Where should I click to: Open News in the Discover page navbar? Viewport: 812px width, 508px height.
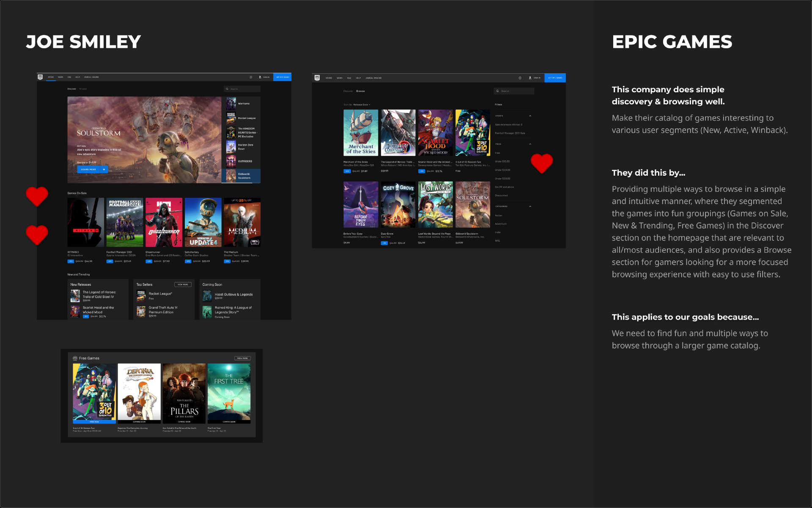point(60,77)
